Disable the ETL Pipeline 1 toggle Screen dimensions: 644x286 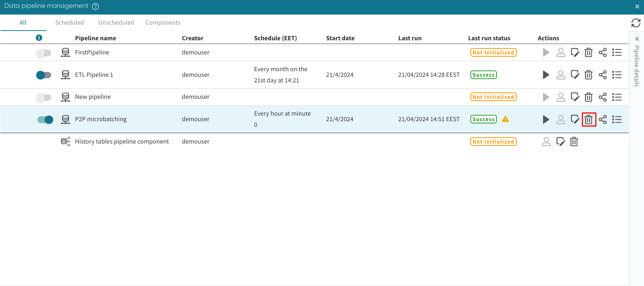click(44, 75)
